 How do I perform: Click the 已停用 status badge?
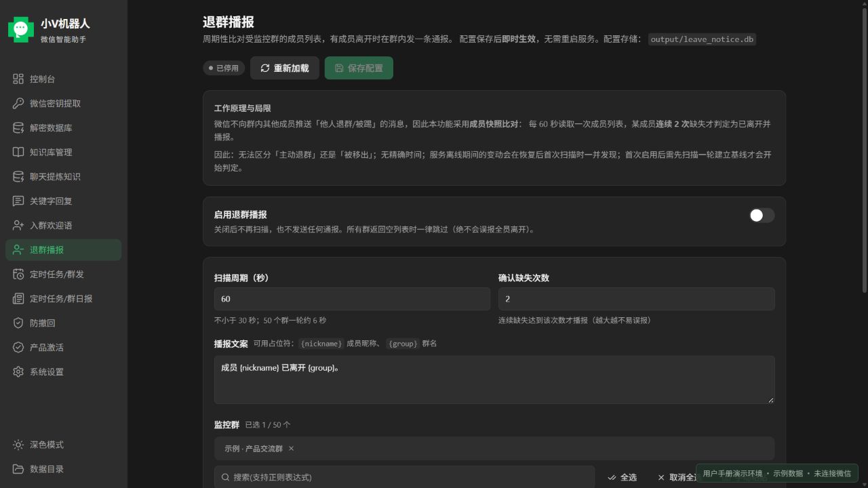coord(224,68)
